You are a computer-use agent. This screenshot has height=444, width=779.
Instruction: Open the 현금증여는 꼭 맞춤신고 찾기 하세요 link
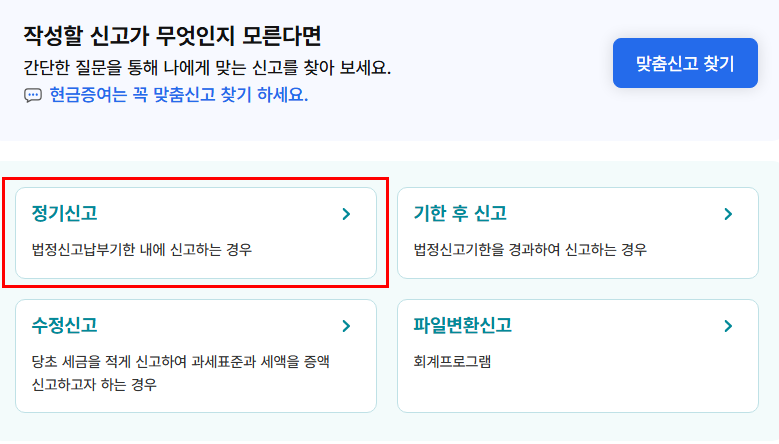[179, 94]
